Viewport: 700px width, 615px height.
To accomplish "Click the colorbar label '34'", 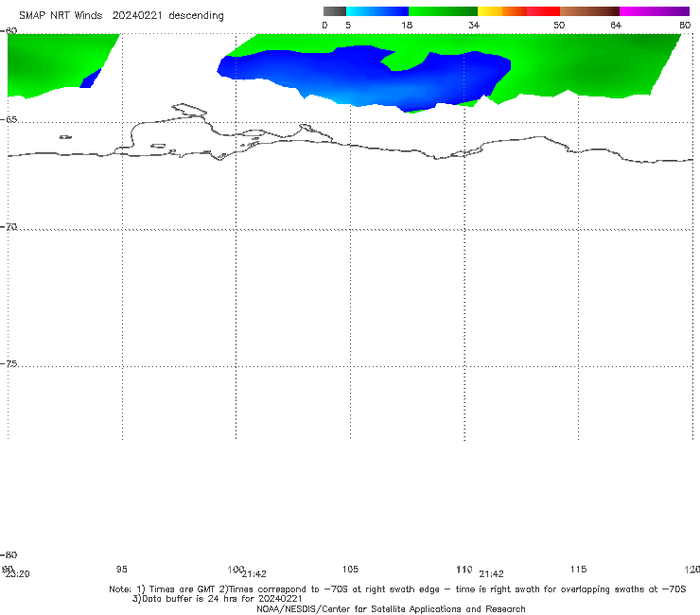I will pos(474,26).
